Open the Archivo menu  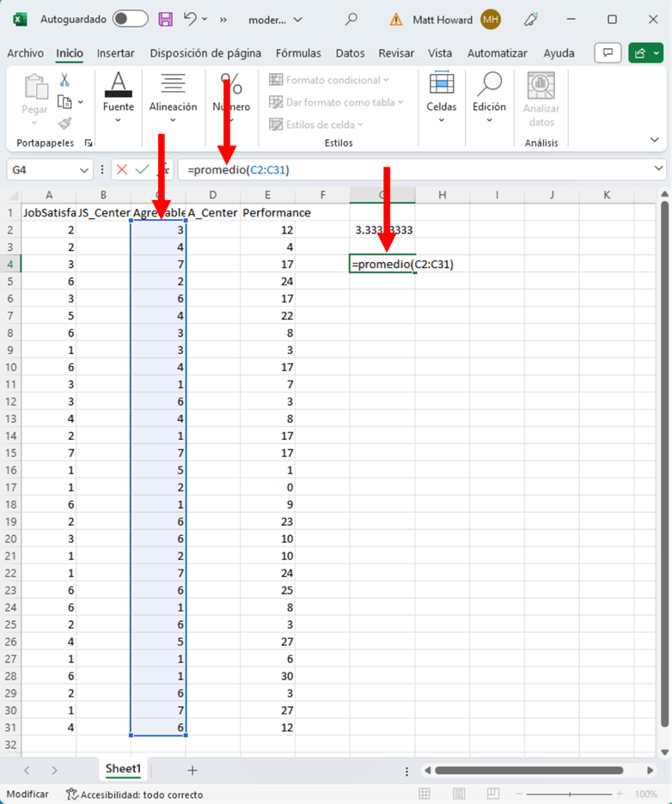(25, 53)
